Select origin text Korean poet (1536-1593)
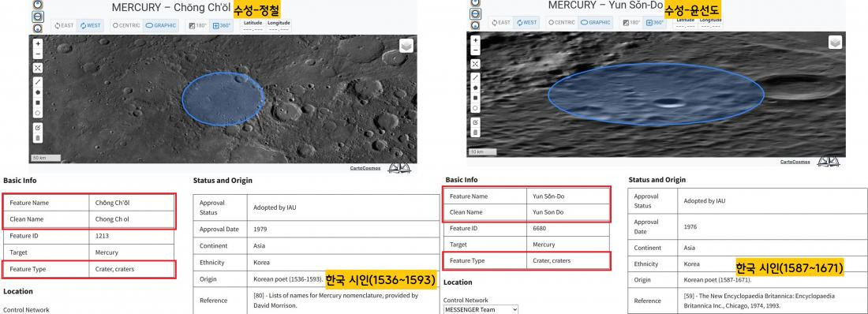868x314 pixels. pyautogui.click(x=288, y=278)
